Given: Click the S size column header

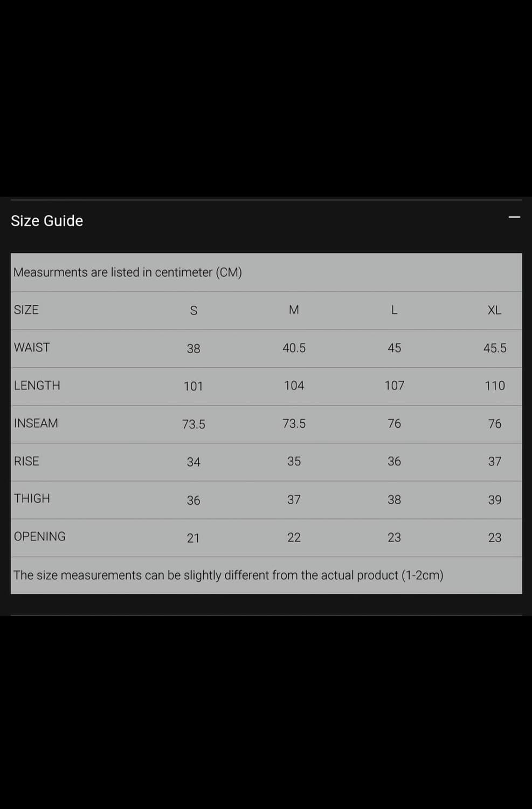Looking at the screenshot, I should click(194, 311).
